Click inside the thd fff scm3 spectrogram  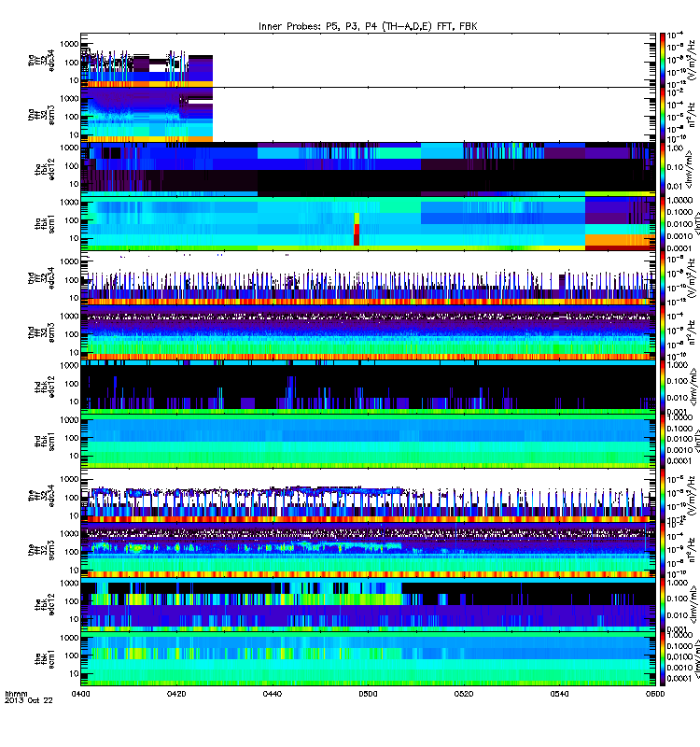tap(368, 332)
